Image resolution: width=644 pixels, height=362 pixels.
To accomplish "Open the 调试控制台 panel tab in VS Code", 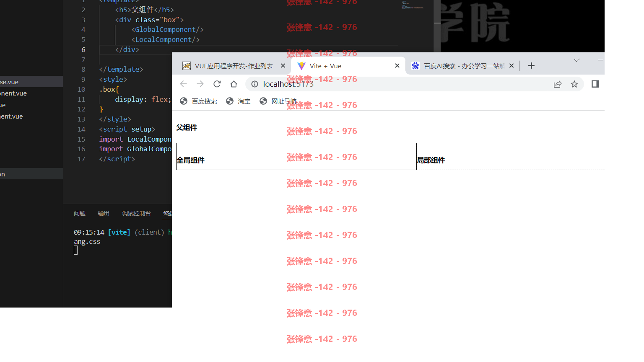I will (x=136, y=213).
